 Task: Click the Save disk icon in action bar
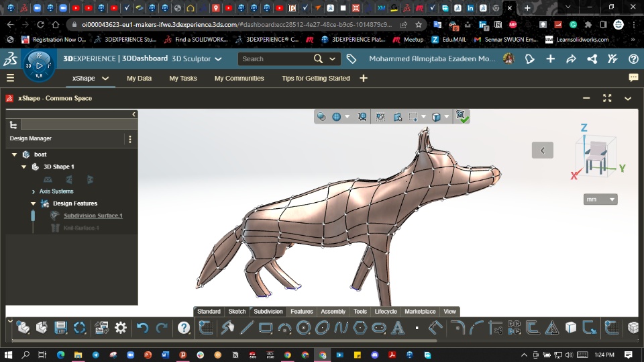pos(61,328)
